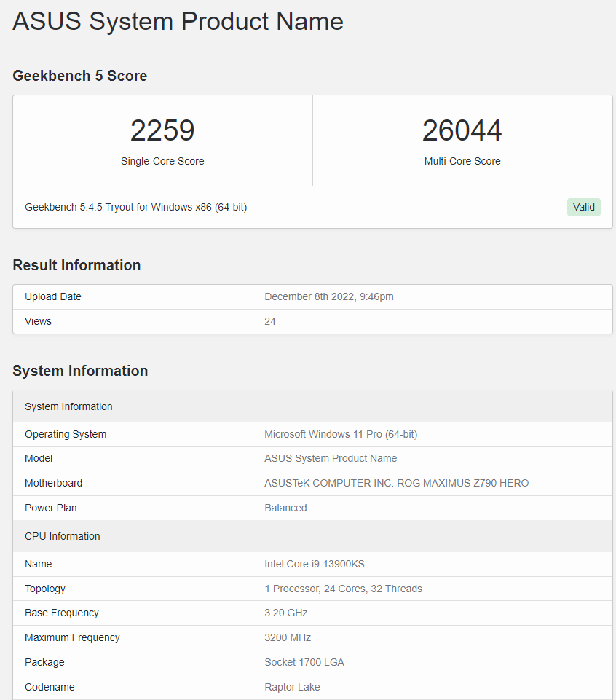The height and width of the screenshot is (700, 616).
Task: Click the single-core score value 2259
Action: 162,130
